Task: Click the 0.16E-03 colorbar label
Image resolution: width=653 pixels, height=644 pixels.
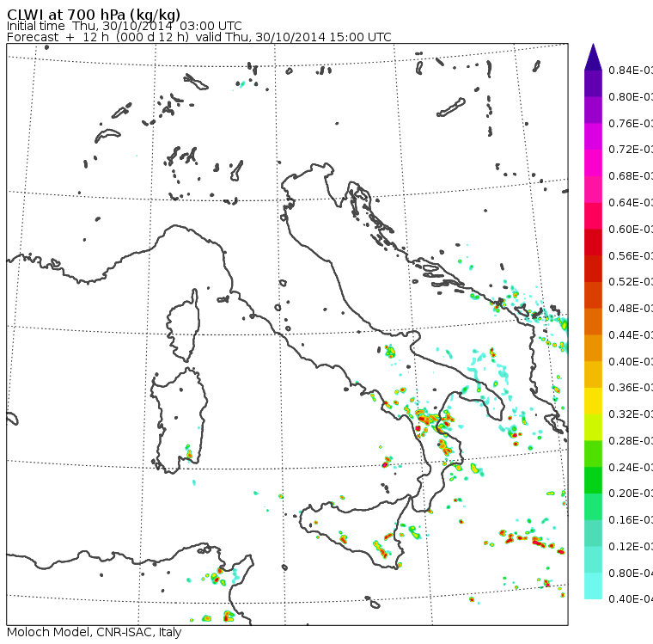Action: click(631, 520)
